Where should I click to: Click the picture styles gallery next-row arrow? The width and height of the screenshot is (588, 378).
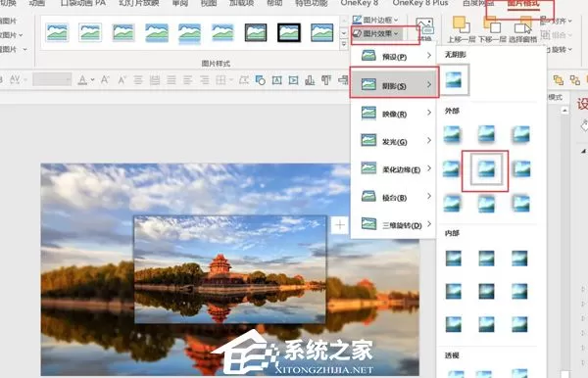tap(344, 33)
